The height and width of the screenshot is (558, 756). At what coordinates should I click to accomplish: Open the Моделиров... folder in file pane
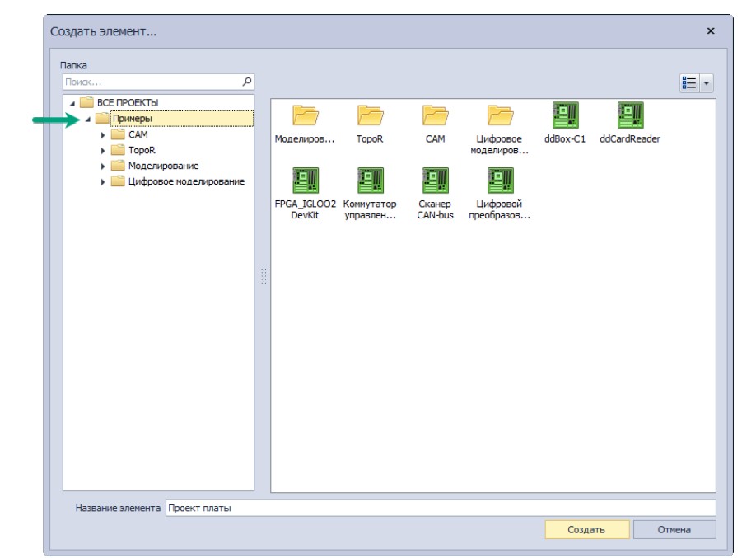[x=306, y=116]
